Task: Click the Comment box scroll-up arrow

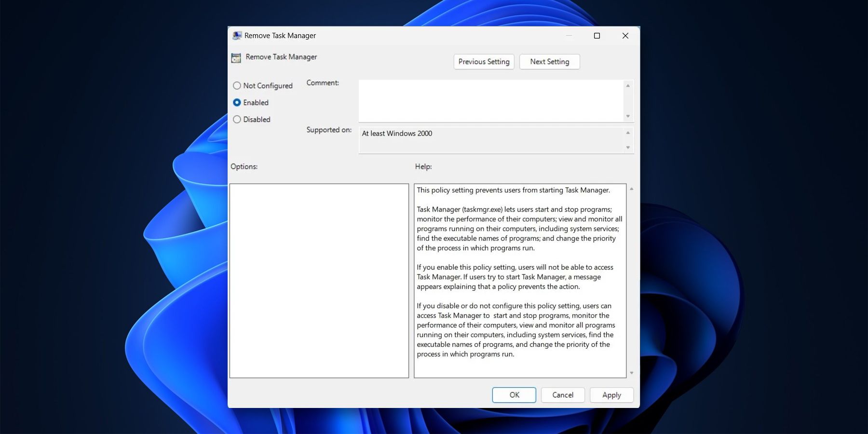Action: (628, 85)
